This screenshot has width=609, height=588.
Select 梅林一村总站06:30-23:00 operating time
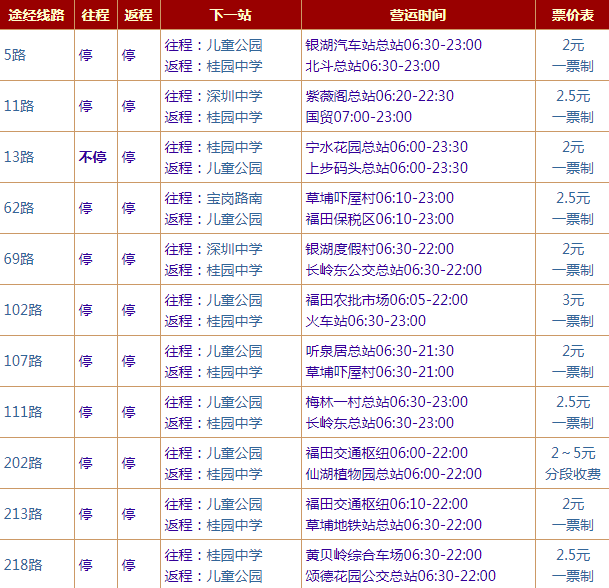pos(386,402)
